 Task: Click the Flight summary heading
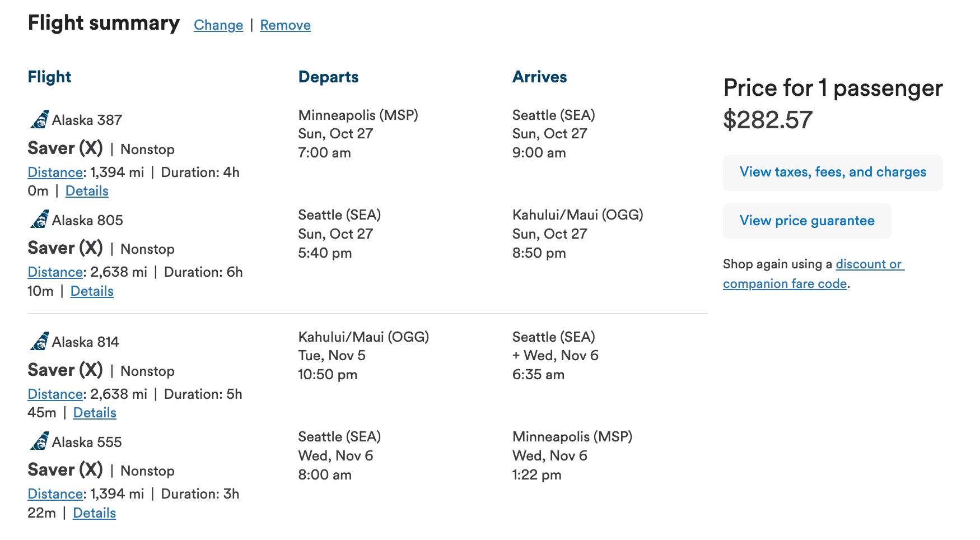tap(104, 23)
